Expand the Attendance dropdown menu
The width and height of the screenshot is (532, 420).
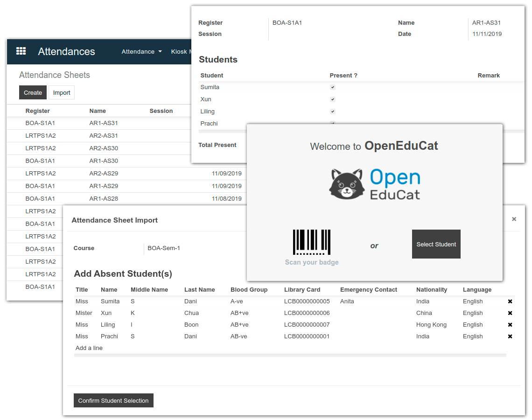tap(142, 52)
